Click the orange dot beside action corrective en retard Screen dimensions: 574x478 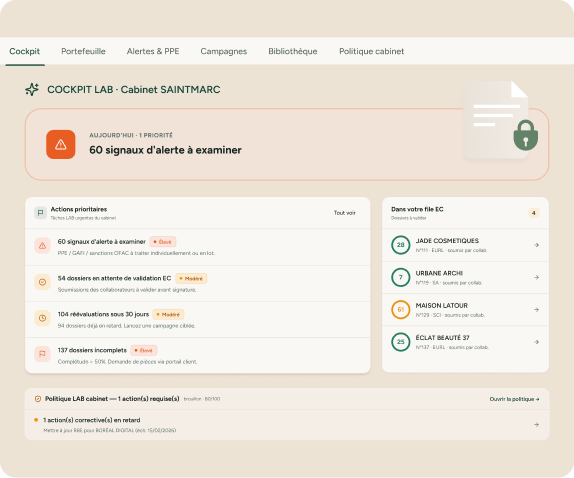pyautogui.click(x=36, y=420)
